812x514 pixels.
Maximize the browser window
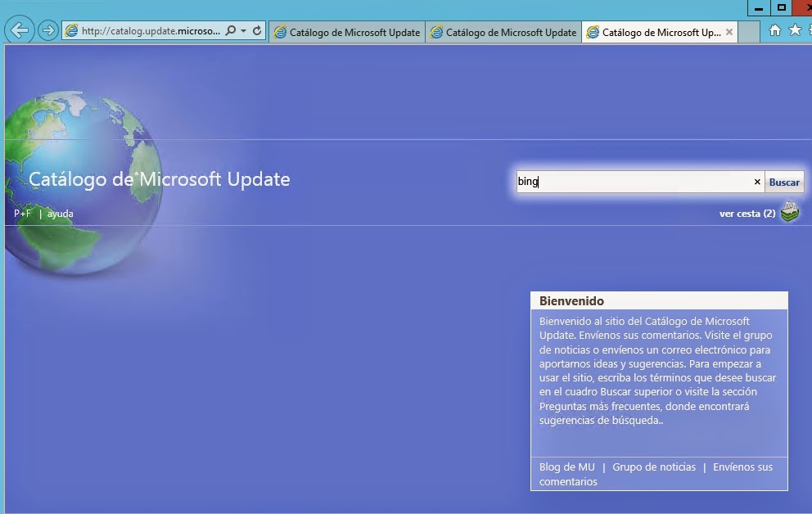(x=782, y=7)
